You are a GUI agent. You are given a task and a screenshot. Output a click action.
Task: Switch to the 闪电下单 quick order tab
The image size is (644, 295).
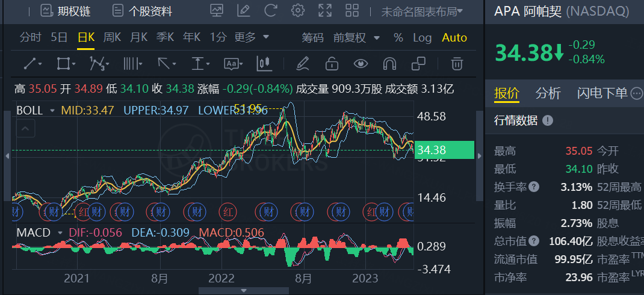pos(602,93)
